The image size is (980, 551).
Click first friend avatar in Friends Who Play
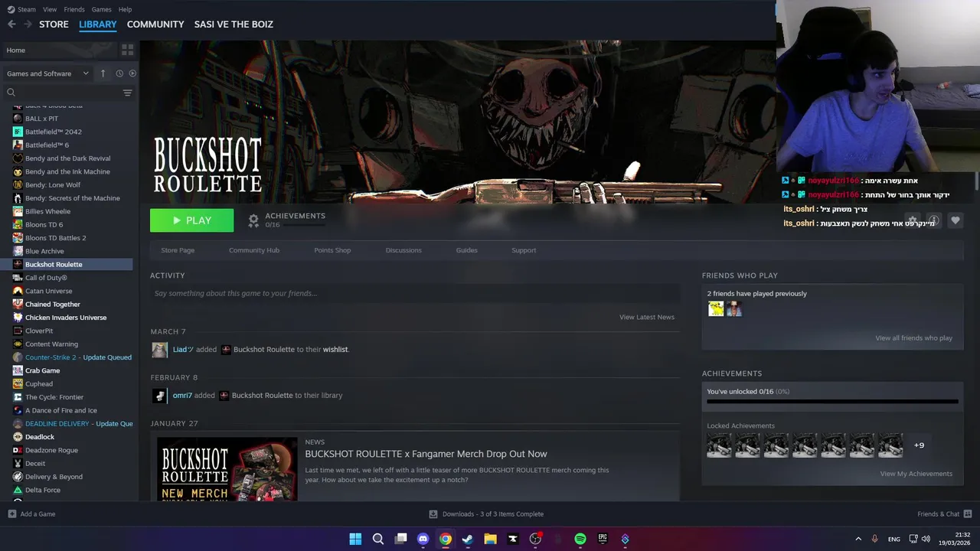point(716,309)
